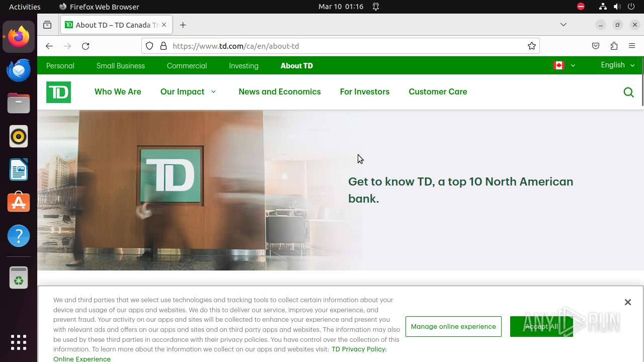Click the Get to know TD headline
Viewport: 644px width, 362px height.
(460, 190)
